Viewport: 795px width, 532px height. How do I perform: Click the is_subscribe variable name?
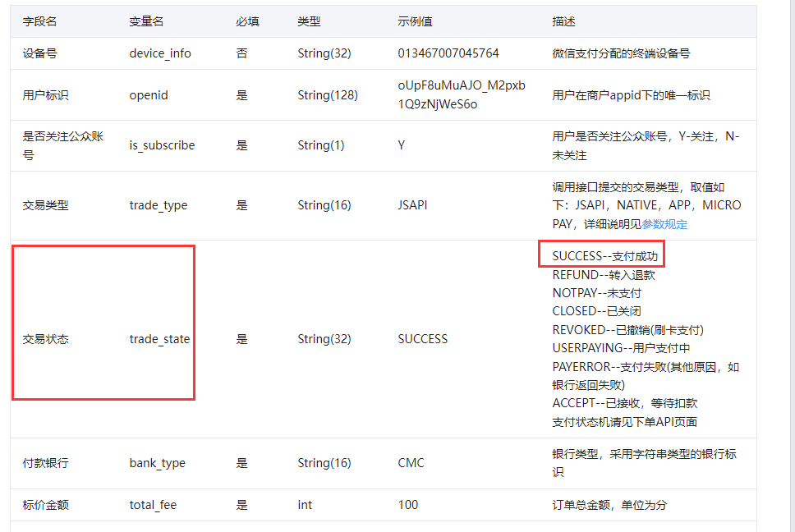tap(162, 144)
